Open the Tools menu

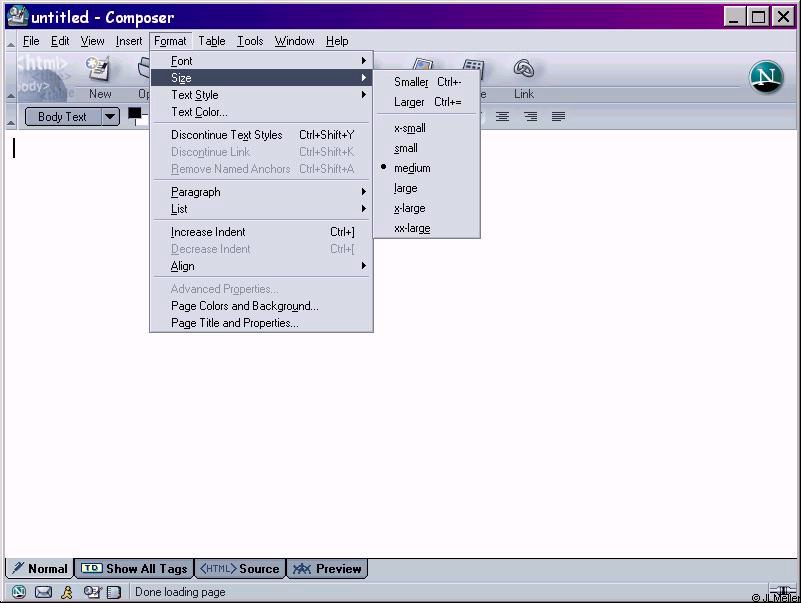[x=250, y=41]
